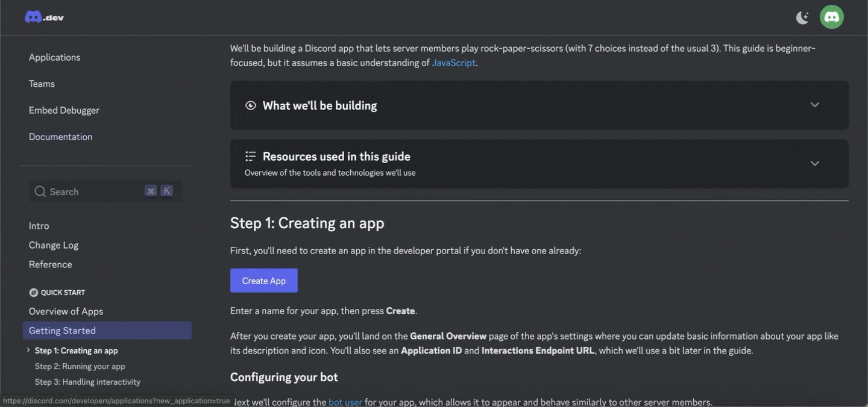This screenshot has width=868, height=407.
Task: Follow the bot user link
Action: (x=345, y=402)
